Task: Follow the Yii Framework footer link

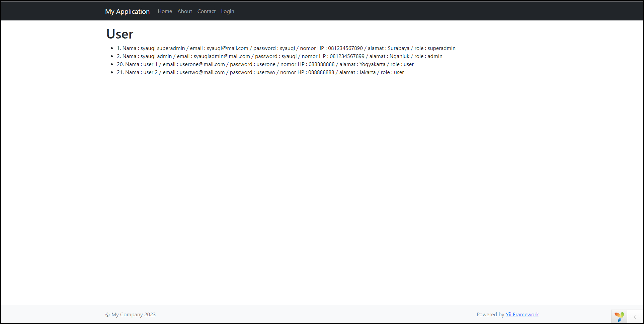Action: point(522,314)
